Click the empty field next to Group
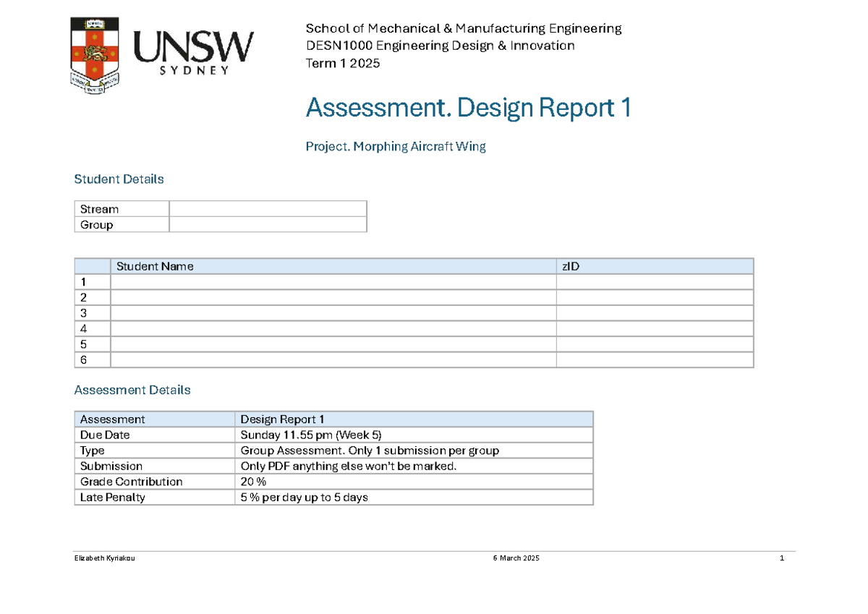The height and width of the screenshot is (614, 868). point(268,225)
